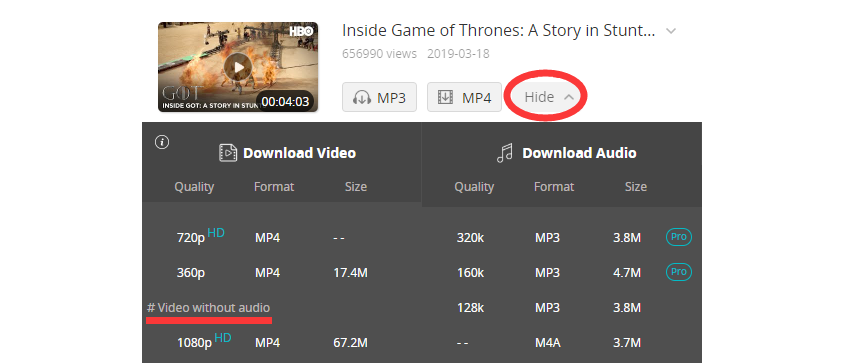Click the HBO logo on the thumbnail
This screenshot has height=363, width=850.
point(301,31)
